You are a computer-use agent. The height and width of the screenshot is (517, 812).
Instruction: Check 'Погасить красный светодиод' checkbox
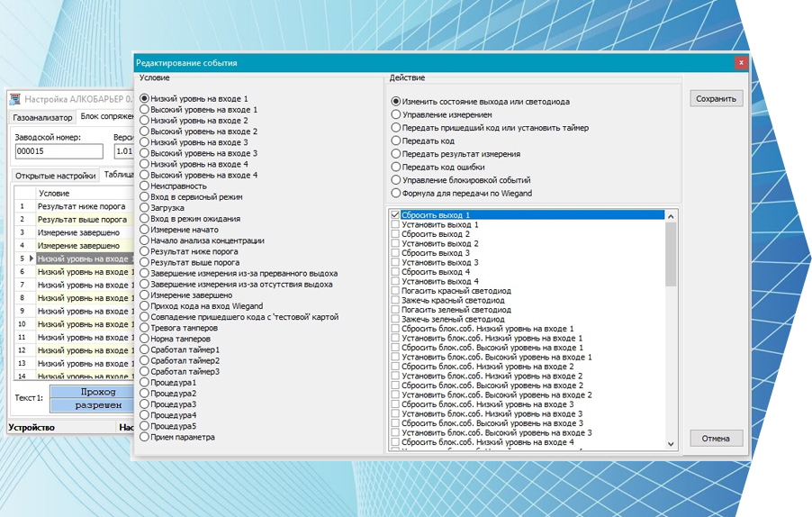pos(395,291)
